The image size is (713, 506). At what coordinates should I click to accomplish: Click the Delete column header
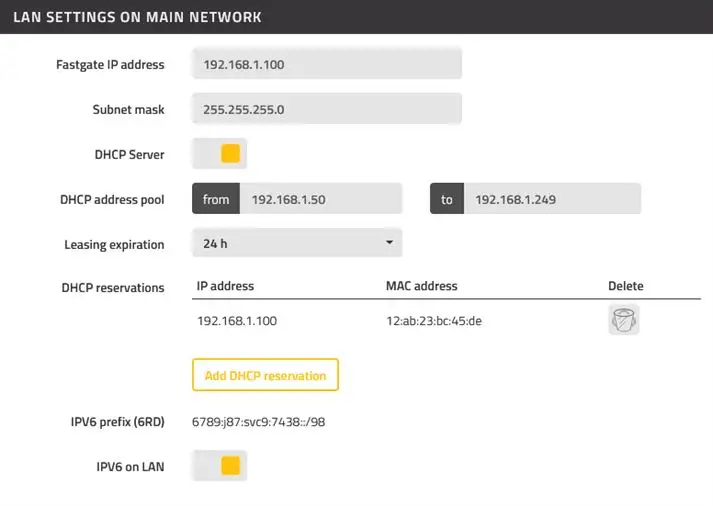[x=626, y=286]
